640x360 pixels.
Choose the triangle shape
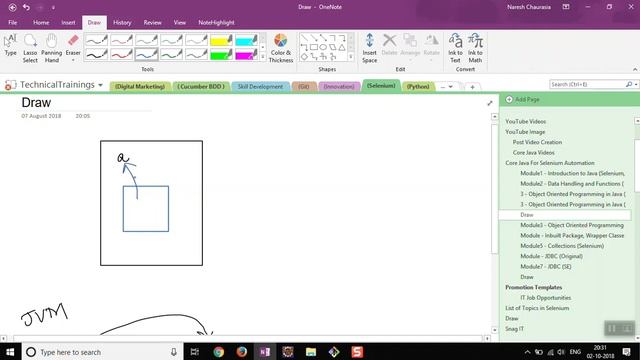coord(342,47)
